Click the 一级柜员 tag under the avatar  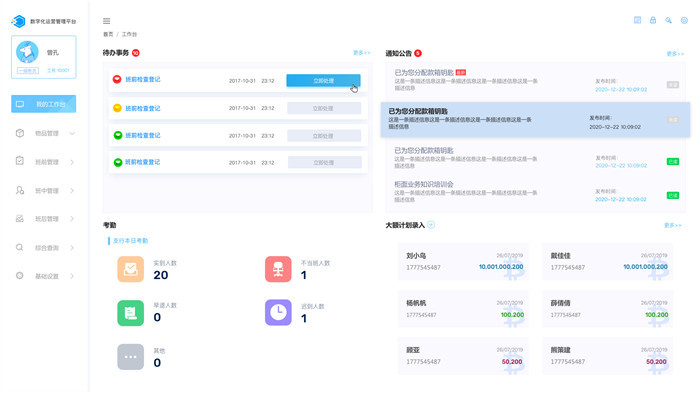(28, 71)
